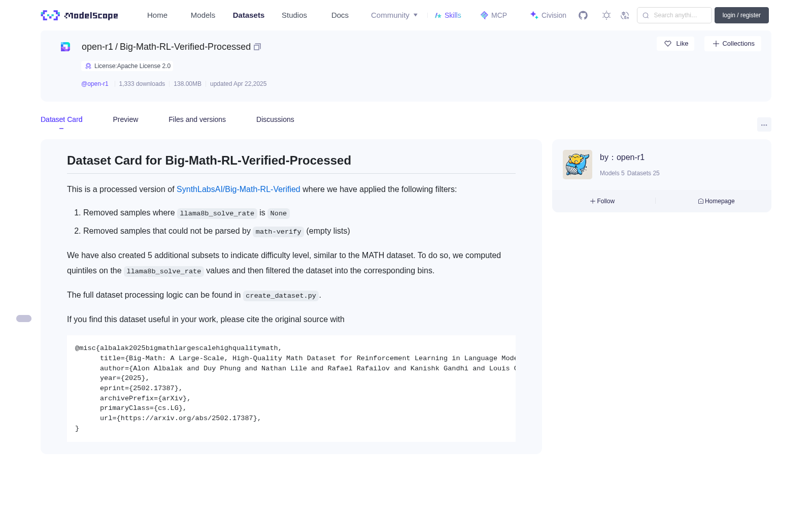This screenshot has height=508, width=812.
Task: Click the login / register button
Action: point(741,15)
